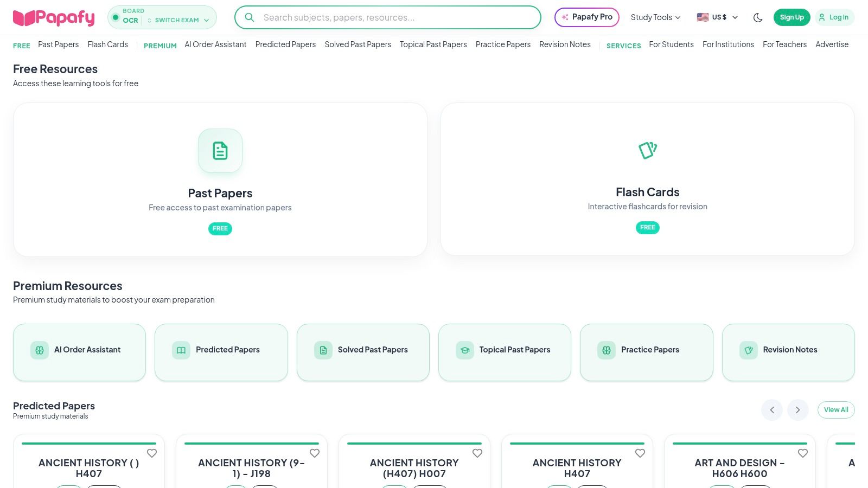The height and width of the screenshot is (488, 868).
Task: Open the For Teachers services link
Action: (784, 44)
